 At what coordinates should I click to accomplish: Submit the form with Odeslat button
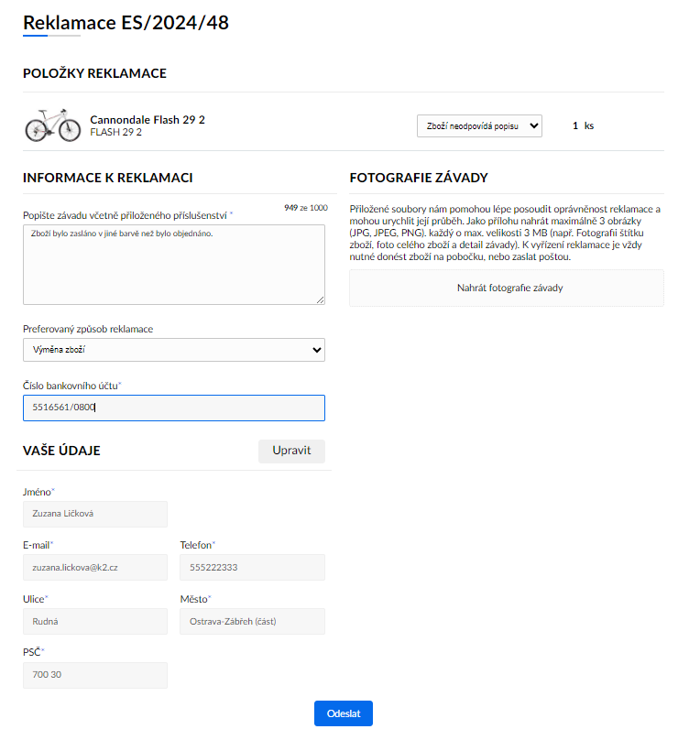343,713
